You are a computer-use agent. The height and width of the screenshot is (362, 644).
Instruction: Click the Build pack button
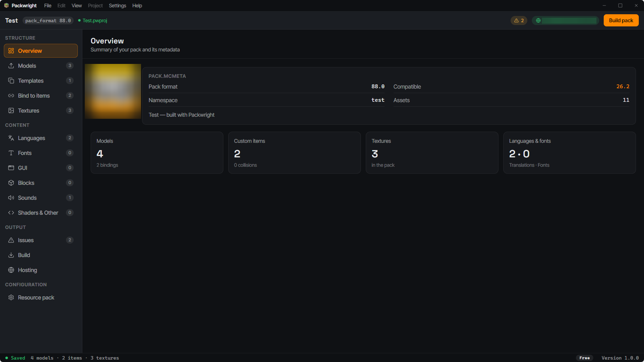pyautogui.click(x=621, y=20)
